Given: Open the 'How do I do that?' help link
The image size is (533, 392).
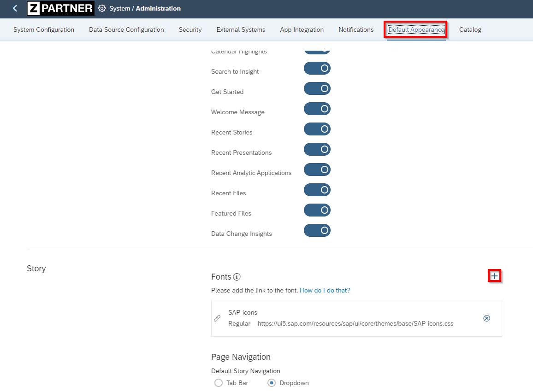Looking at the screenshot, I should pos(325,290).
